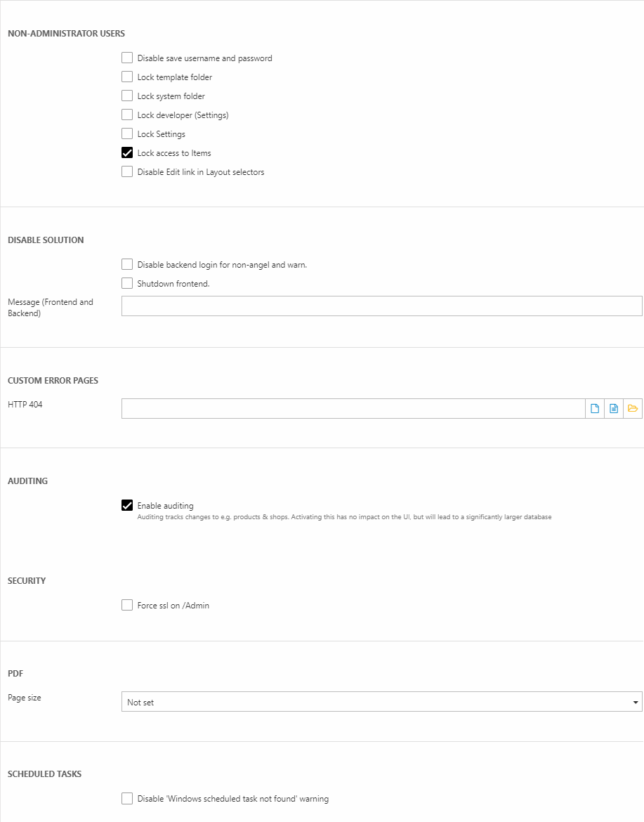The width and height of the screenshot is (644, 822).
Task: Click the blank page icon beside HTTP 404
Action: coord(595,409)
